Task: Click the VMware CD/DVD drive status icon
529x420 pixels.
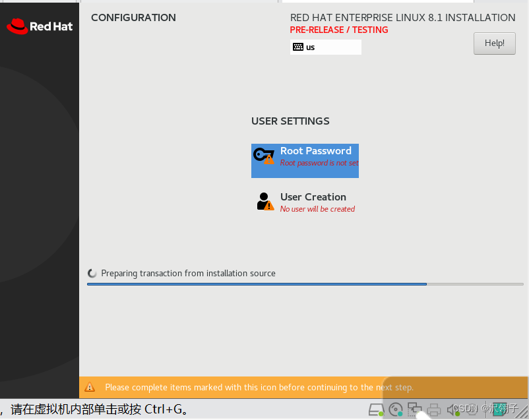Action: (x=395, y=409)
